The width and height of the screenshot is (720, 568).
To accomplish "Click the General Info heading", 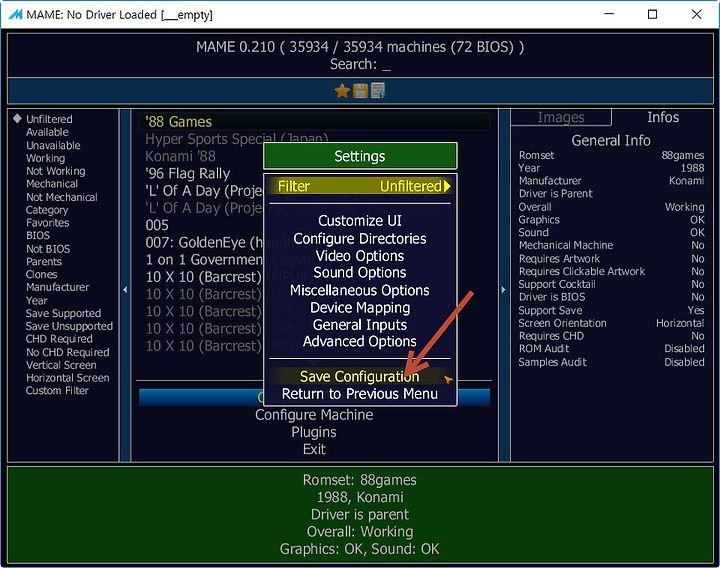I will tap(611, 141).
